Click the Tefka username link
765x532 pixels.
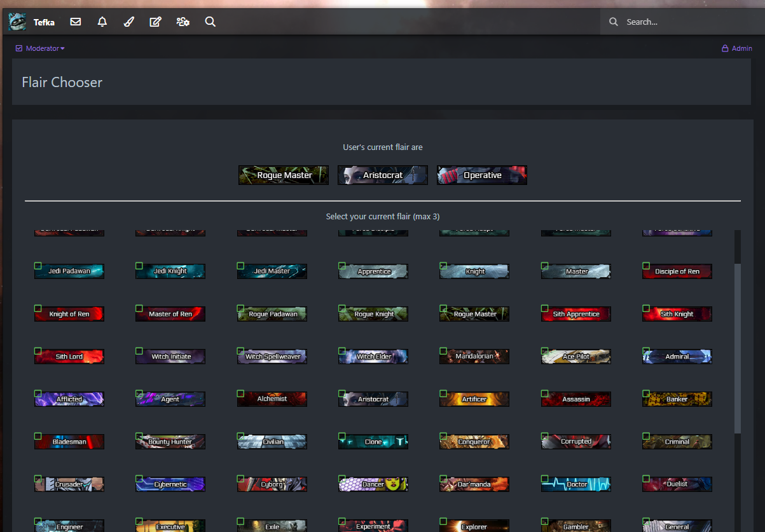click(44, 22)
